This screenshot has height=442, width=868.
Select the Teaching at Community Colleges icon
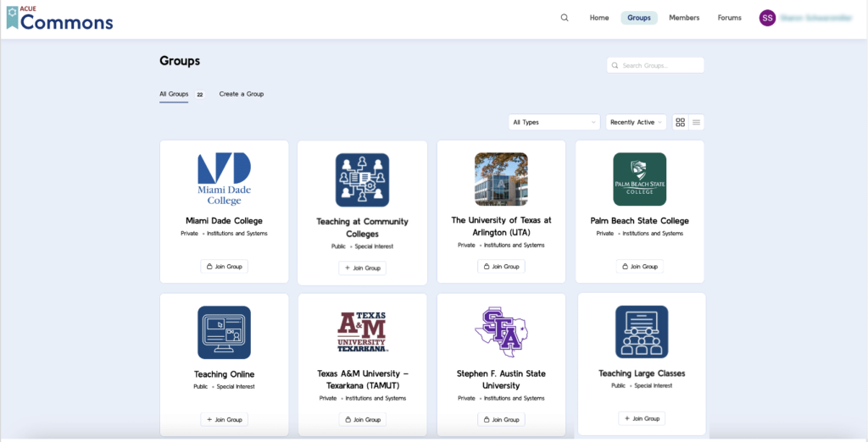pyautogui.click(x=362, y=180)
